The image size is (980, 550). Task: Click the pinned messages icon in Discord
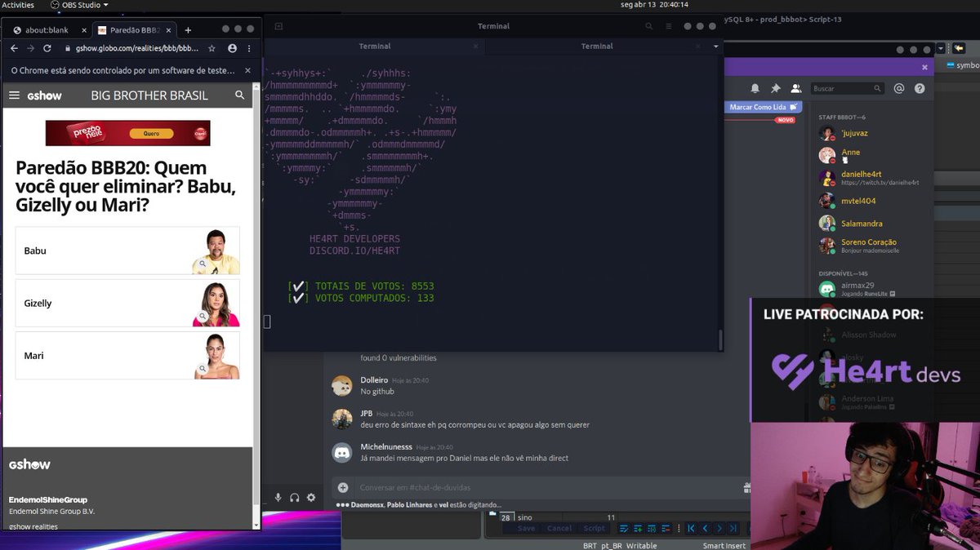click(776, 88)
